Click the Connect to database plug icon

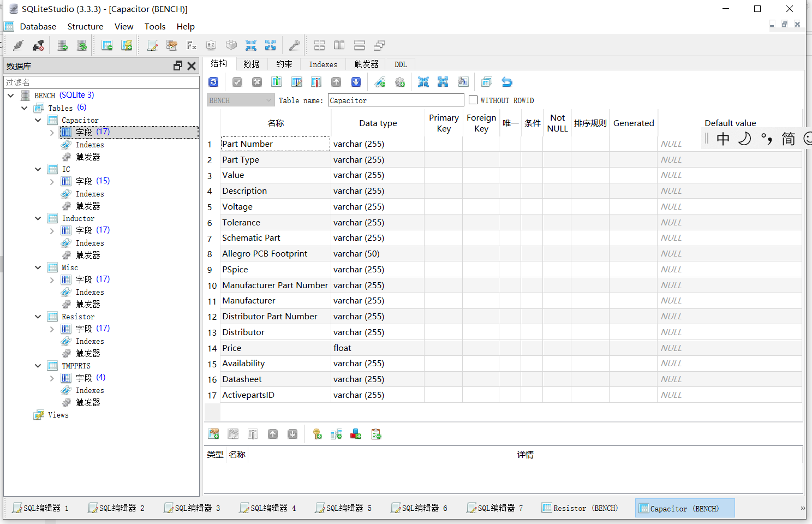[x=18, y=45]
